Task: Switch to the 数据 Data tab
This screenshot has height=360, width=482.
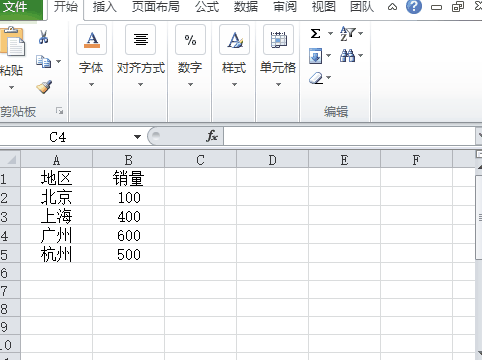Action: tap(246, 7)
